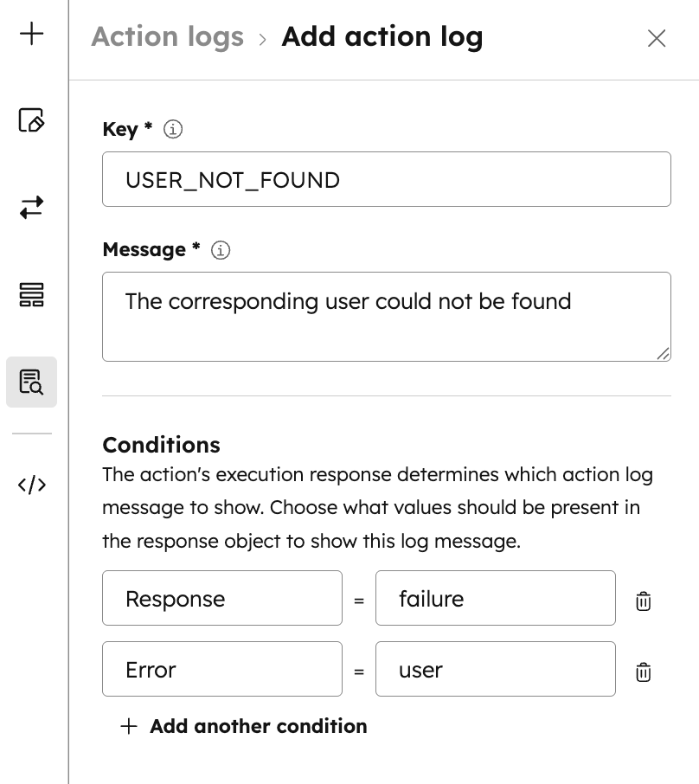Select the action logs sidebar icon

32,382
